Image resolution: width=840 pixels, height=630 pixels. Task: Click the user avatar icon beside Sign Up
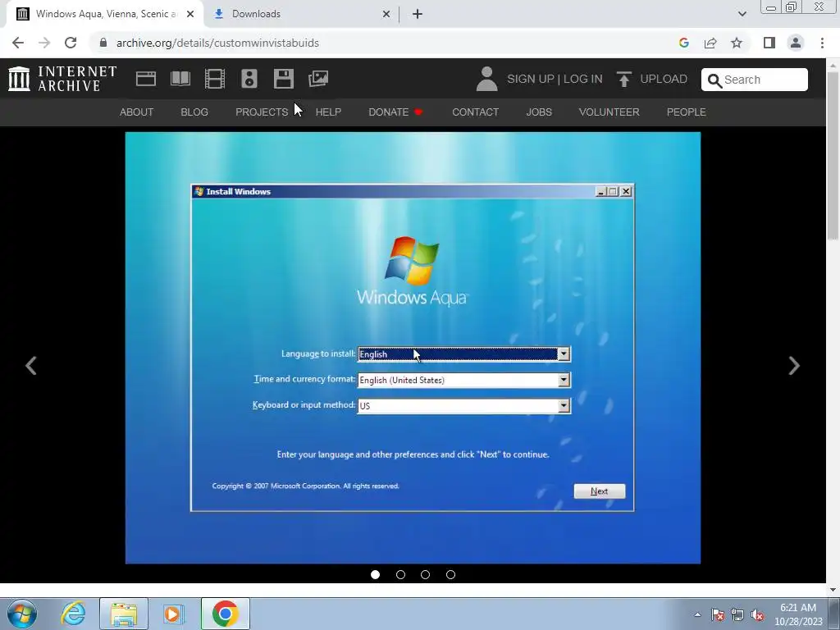(x=486, y=79)
